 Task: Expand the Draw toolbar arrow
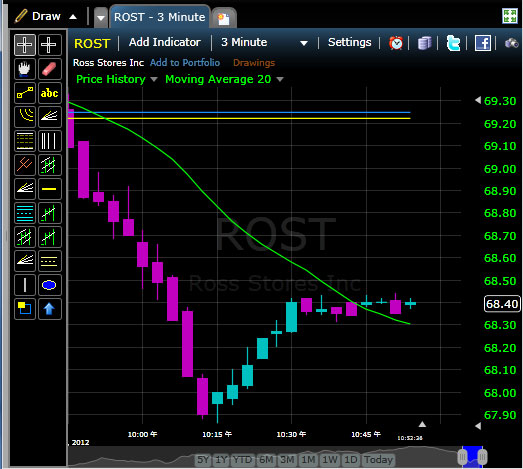click(73, 17)
